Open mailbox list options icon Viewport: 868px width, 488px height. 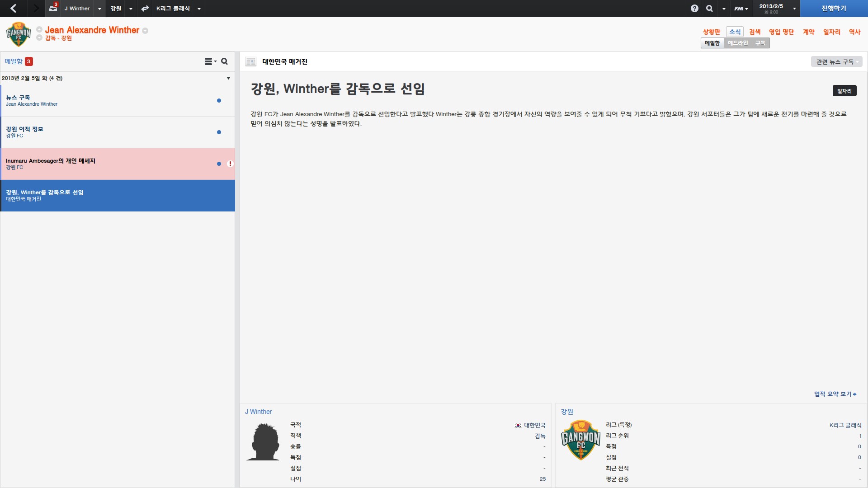tap(210, 61)
